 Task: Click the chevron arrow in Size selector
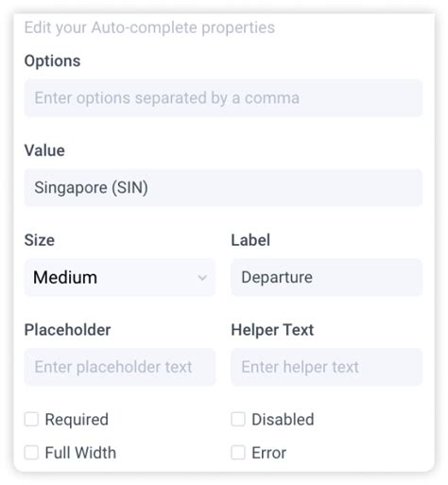[x=202, y=278]
